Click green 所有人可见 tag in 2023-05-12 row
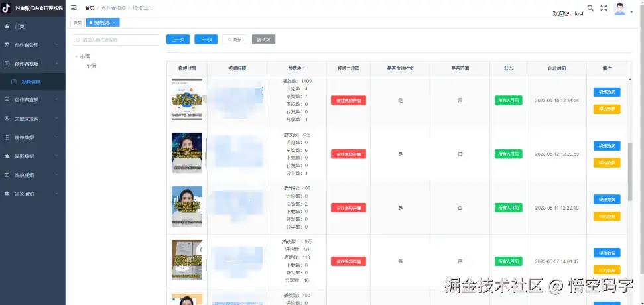644x305 pixels. pyautogui.click(x=509, y=154)
